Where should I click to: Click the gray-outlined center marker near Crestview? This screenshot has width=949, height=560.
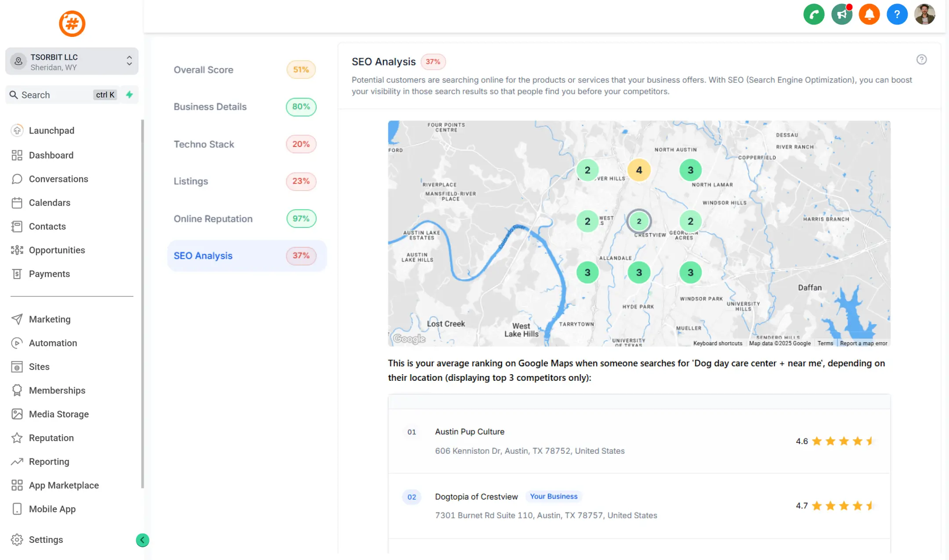[639, 221]
